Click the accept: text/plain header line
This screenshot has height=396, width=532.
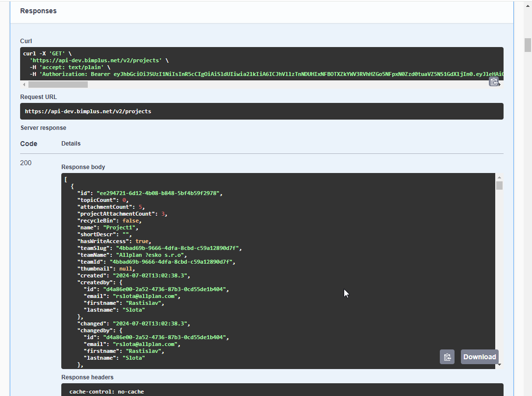[x=70, y=67]
